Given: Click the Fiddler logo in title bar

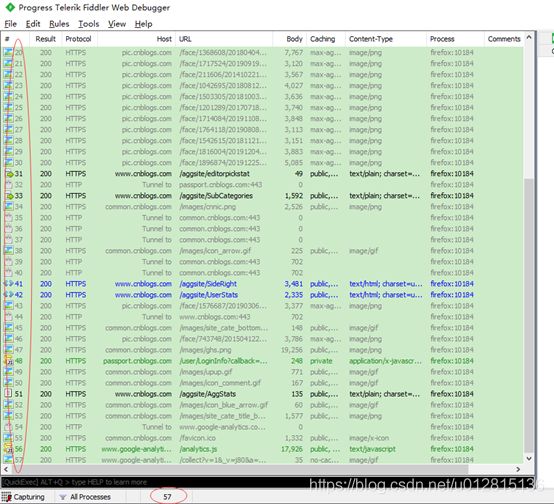Looking at the screenshot, I should pos(10,7).
